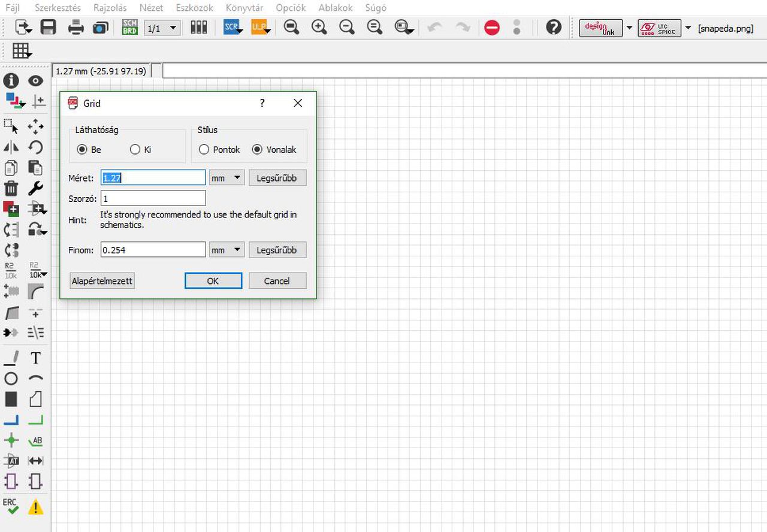The height and width of the screenshot is (532, 767).
Task: Choose the Pontok style radio button
Action: click(x=204, y=150)
